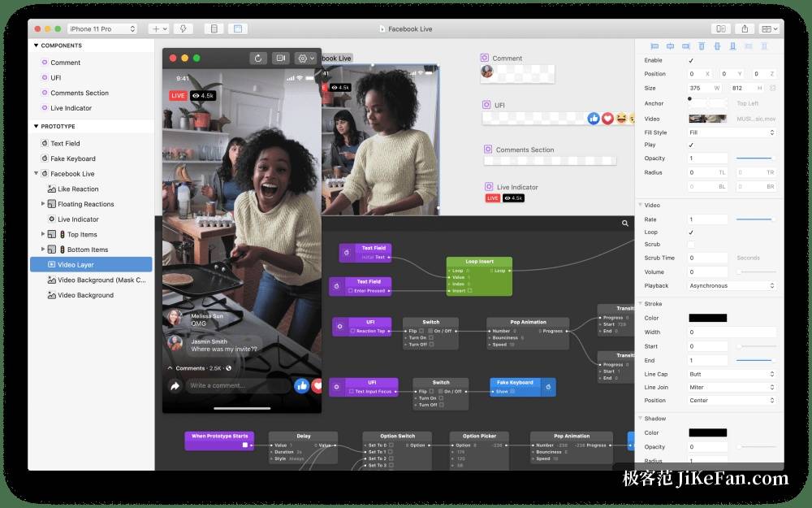812x508 pixels.
Task: Toggle Insert port on Loop Insert patch
Action: tap(469, 291)
